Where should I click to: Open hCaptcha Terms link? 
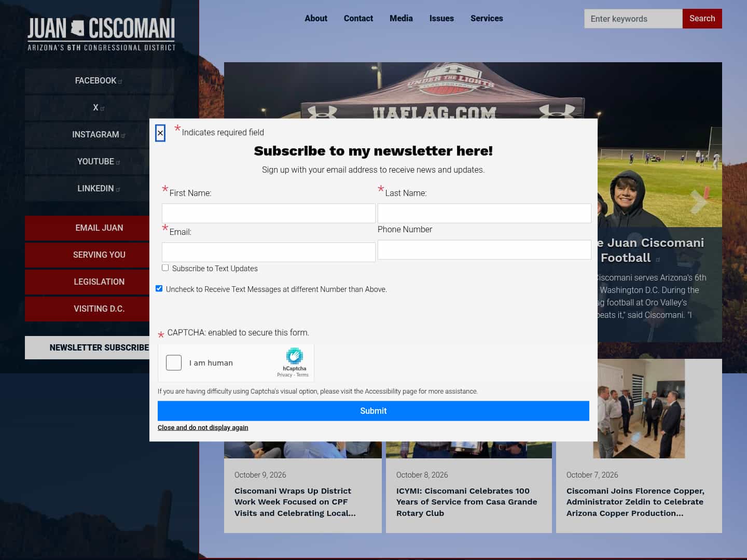coord(302,375)
